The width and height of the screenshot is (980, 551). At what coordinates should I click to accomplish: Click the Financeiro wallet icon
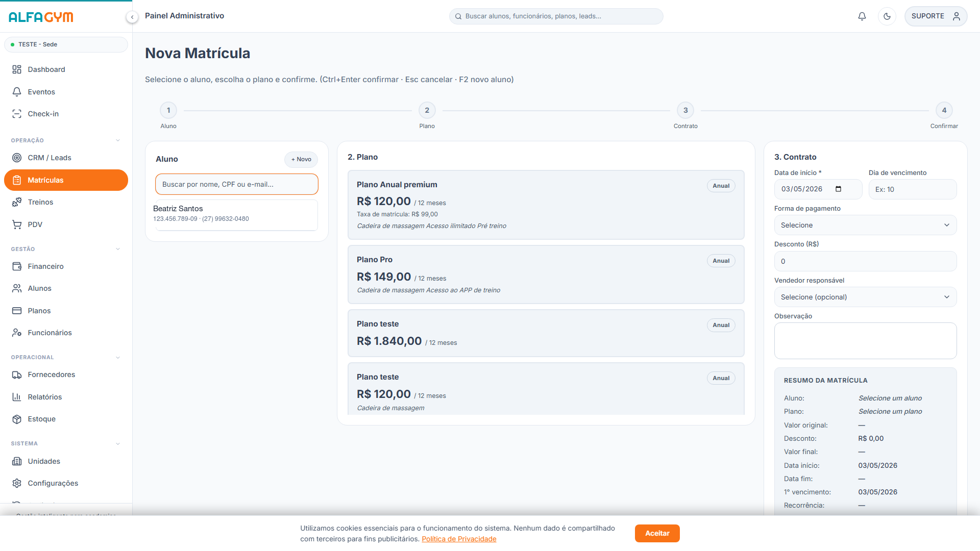click(x=17, y=266)
